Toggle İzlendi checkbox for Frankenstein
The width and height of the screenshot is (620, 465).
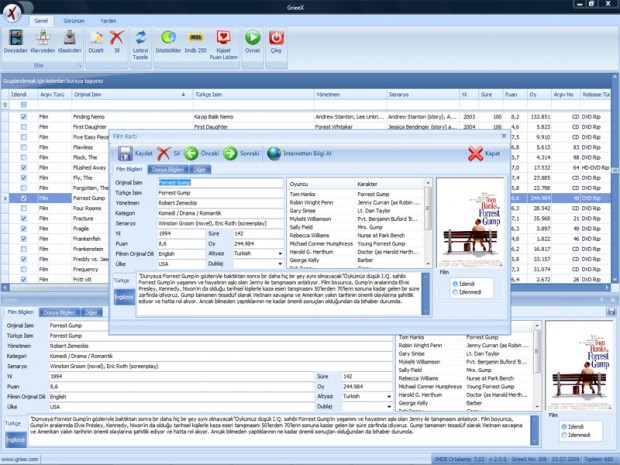(x=24, y=249)
